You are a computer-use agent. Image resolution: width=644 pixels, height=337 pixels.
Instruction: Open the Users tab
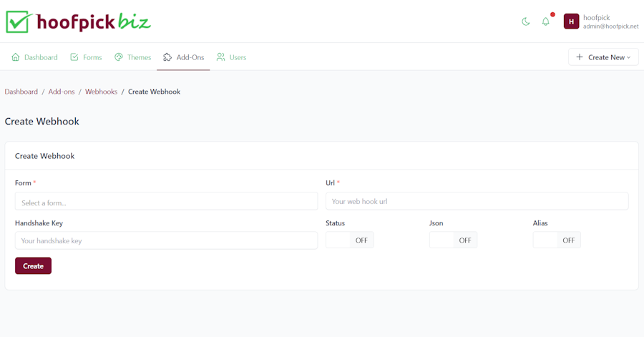[x=231, y=57]
